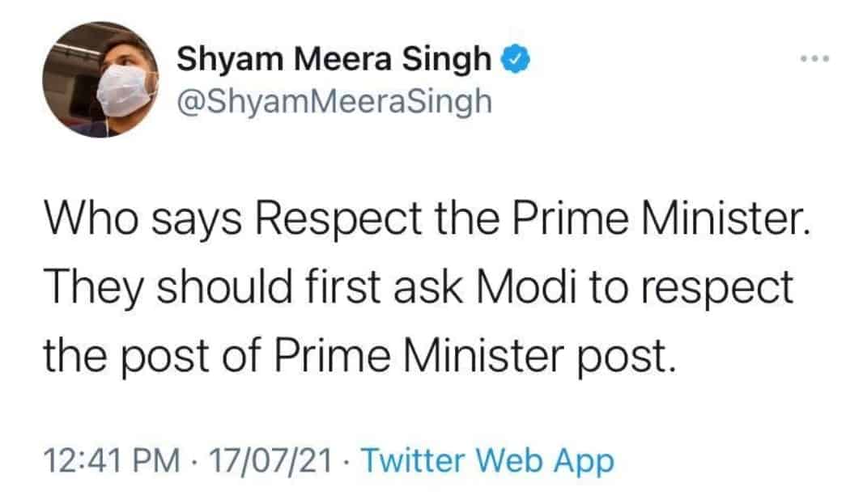This screenshot has height=504, width=867.
Task: Click the word 'Singh' in the display name
Action: [x=446, y=60]
